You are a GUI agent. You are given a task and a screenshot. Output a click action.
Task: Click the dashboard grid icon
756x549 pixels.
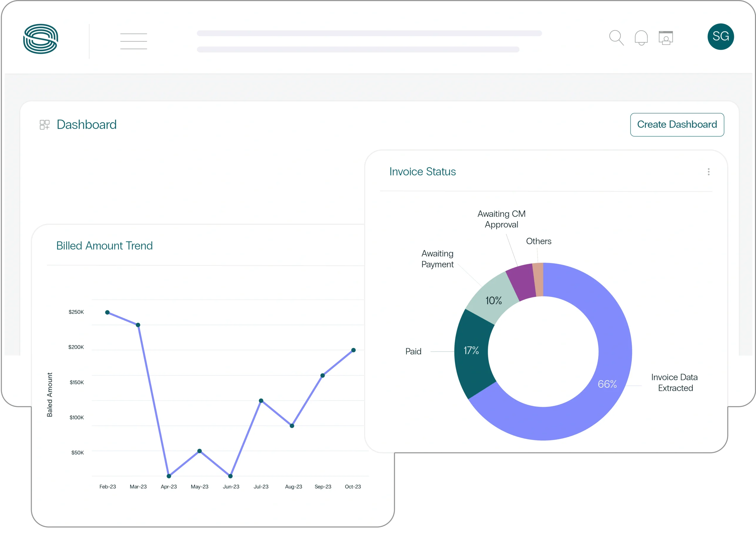(44, 125)
